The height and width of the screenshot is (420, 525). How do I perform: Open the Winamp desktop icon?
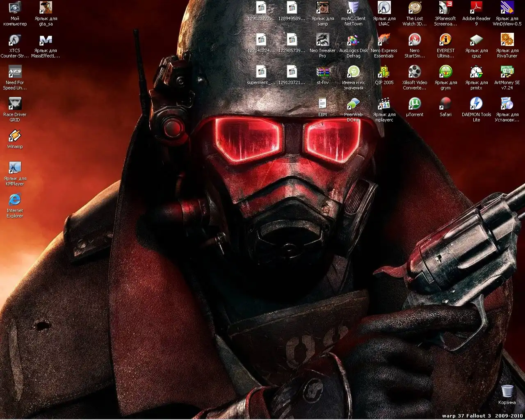pos(15,136)
